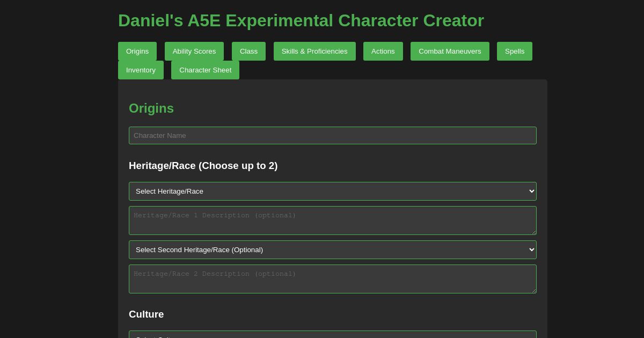The height and width of the screenshot is (338, 644).
Task: Open the Class section
Action: [x=248, y=51]
